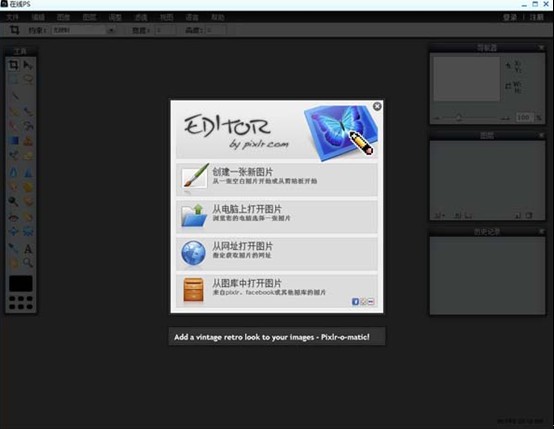Expand the crop constraint dropdown
The height and width of the screenshot is (429, 554).
[111, 30]
